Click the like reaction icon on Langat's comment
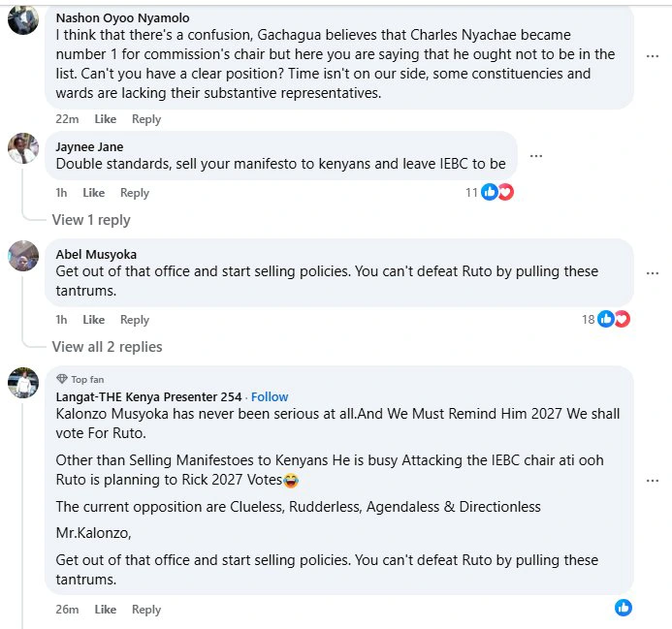 pyautogui.click(x=623, y=608)
